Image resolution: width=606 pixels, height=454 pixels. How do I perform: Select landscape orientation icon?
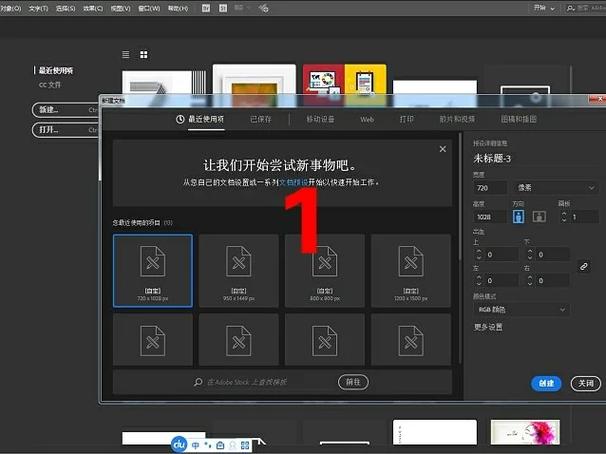click(x=539, y=216)
